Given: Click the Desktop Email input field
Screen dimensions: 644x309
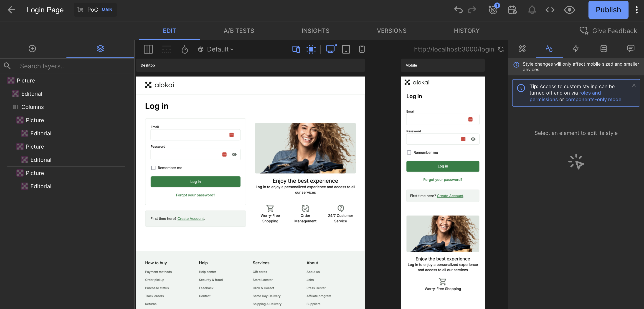Looking at the screenshot, I should click(x=195, y=135).
